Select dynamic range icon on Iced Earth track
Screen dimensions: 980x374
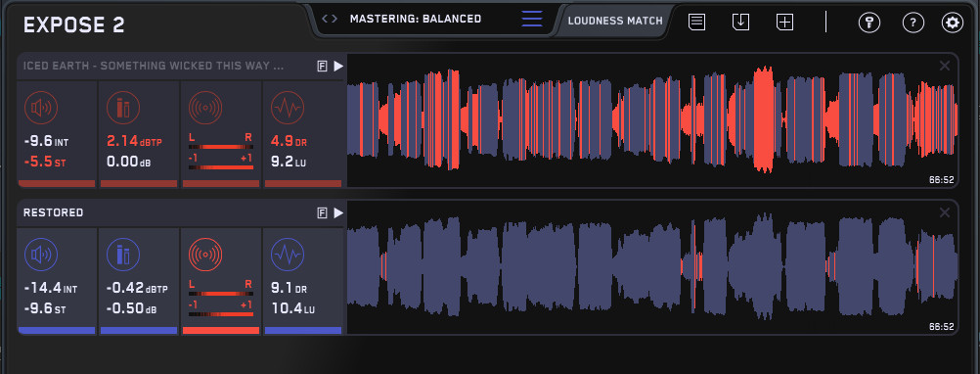(x=288, y=109)
